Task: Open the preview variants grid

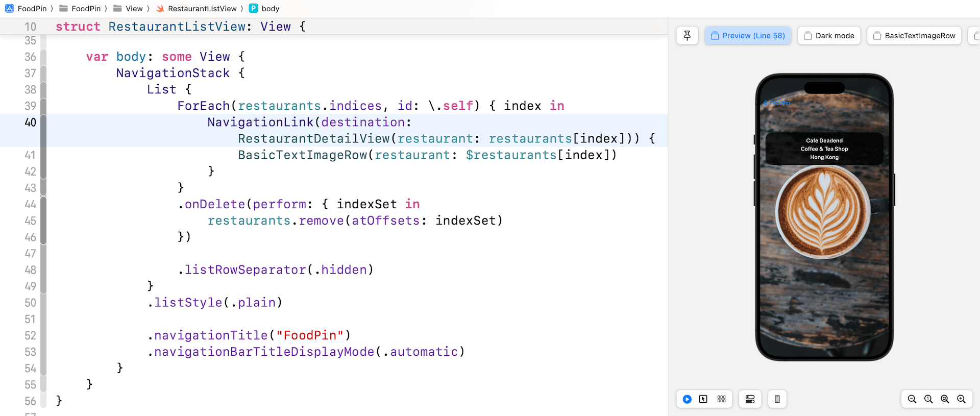Action: 721,399
